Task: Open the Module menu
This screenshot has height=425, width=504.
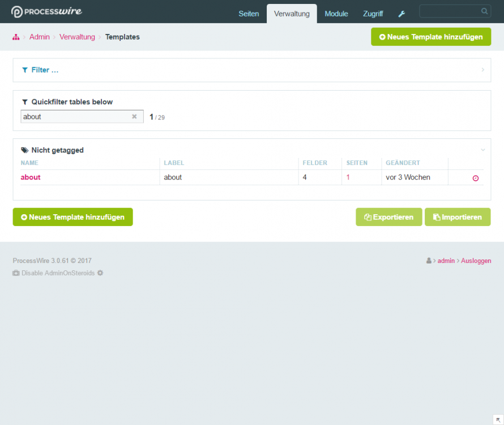Action: click(x=336, y=14)
